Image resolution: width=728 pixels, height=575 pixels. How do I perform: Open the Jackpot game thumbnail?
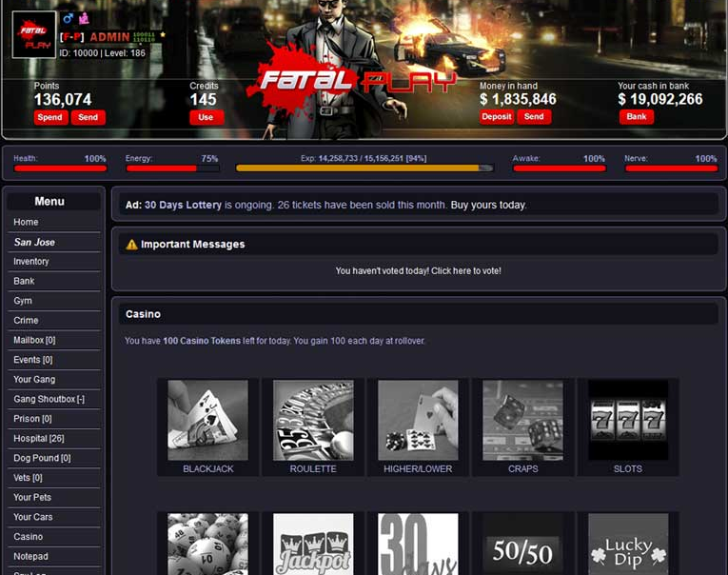(313, 544)
